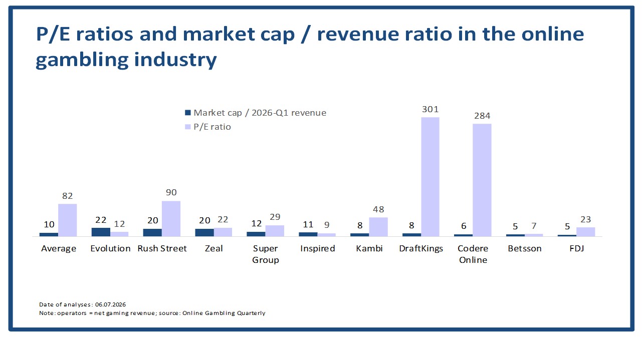Click the DraftKings P/E ratio bar

[x=430, y=177]
